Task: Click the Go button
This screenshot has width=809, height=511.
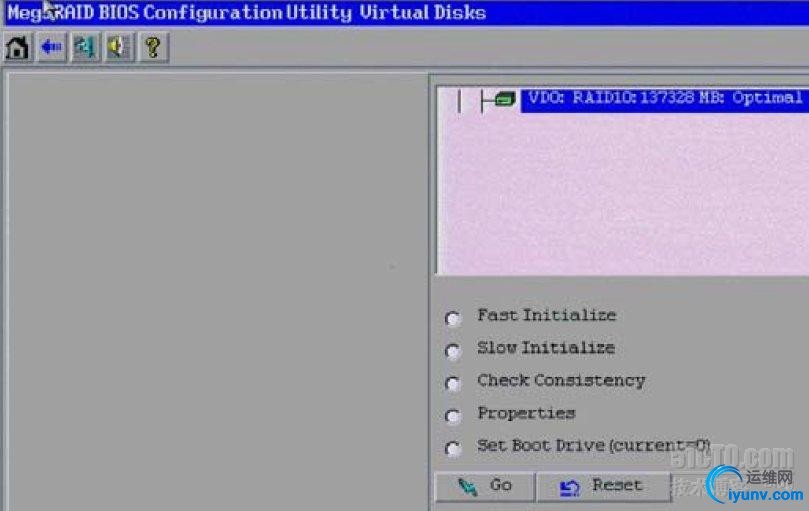Action: [x=484, y=486]
